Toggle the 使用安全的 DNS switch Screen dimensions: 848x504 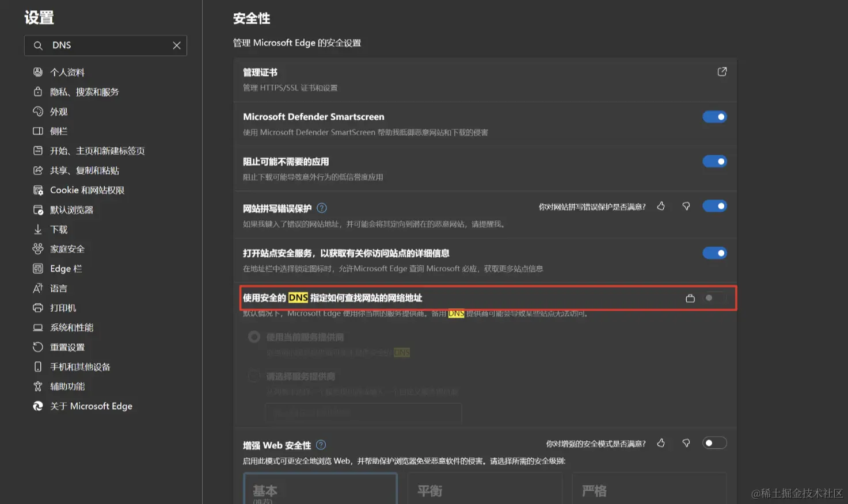[714, 298]
